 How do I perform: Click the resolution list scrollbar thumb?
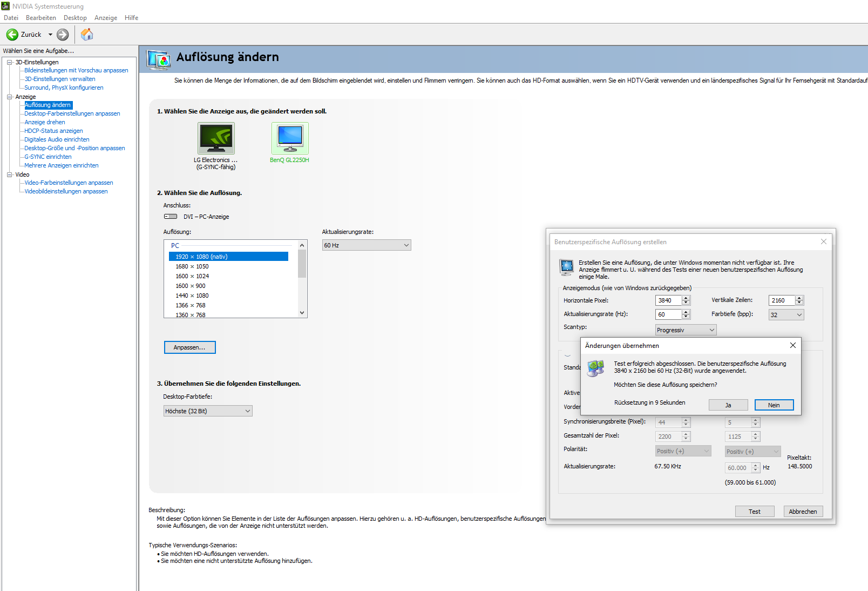coord(302,264)
